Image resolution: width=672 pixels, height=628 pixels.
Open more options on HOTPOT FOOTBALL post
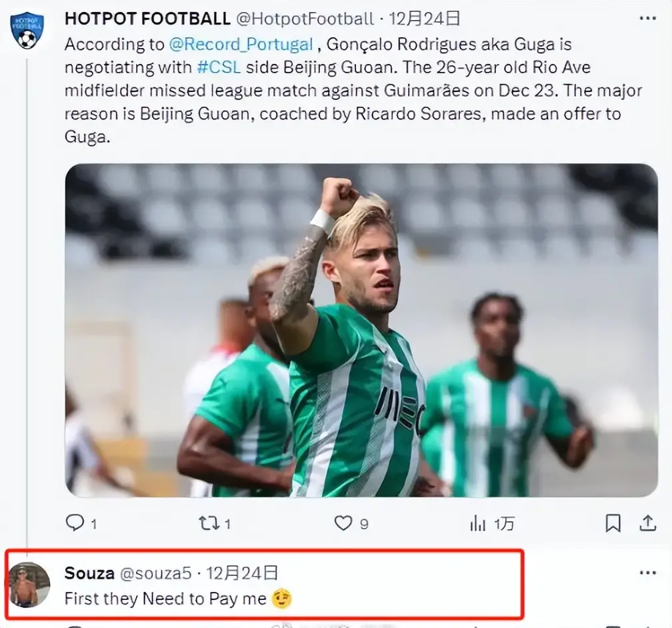[647, 19]
